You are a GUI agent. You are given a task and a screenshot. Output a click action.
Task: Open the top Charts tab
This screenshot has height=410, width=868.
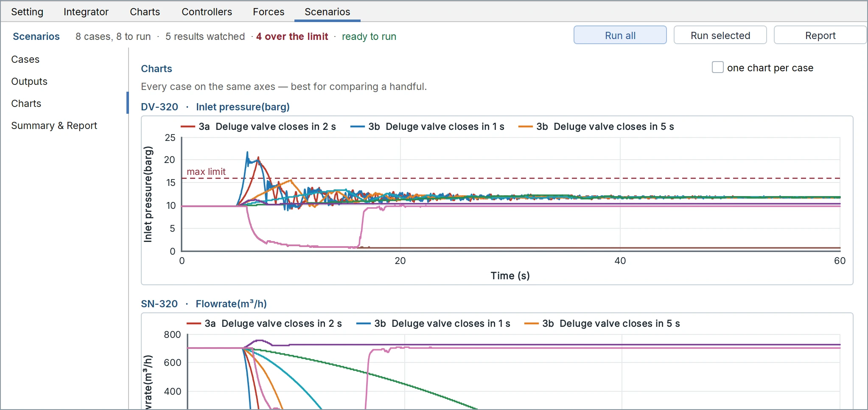pos(145,12)
